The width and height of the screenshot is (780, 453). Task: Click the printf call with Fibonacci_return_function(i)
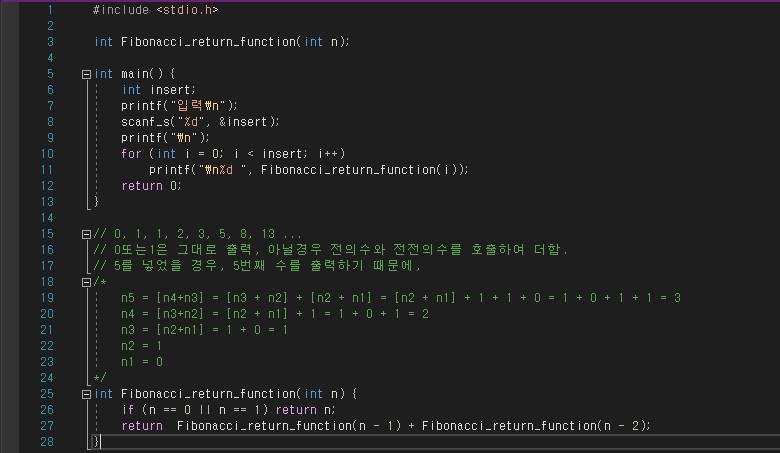309,170
